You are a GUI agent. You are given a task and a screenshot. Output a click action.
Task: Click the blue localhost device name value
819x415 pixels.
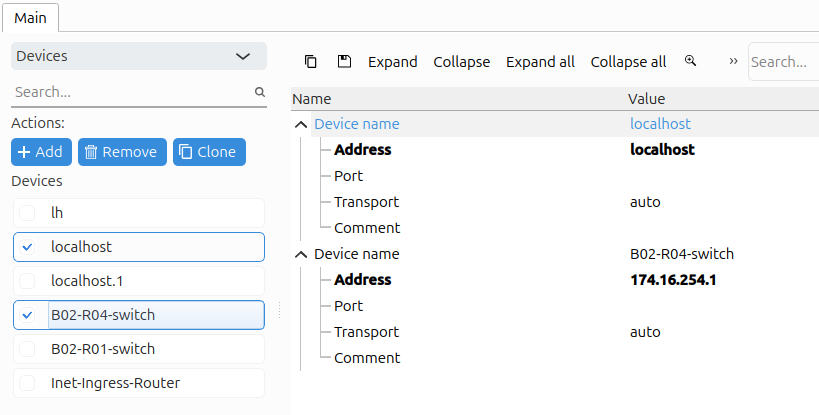(x=660, y=124)
